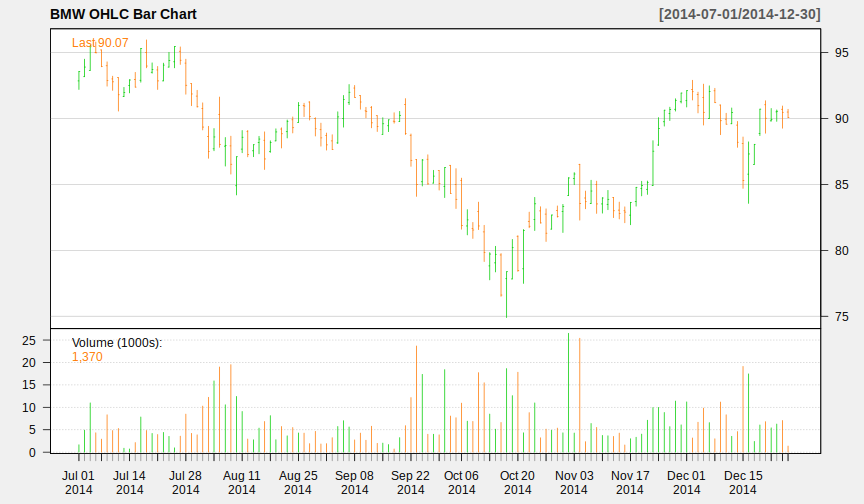The width and height of the screenshot is (864, 504).
Task: Select the 2014-07-01/2014-12-30 date range label
Action: coord(738,14)
